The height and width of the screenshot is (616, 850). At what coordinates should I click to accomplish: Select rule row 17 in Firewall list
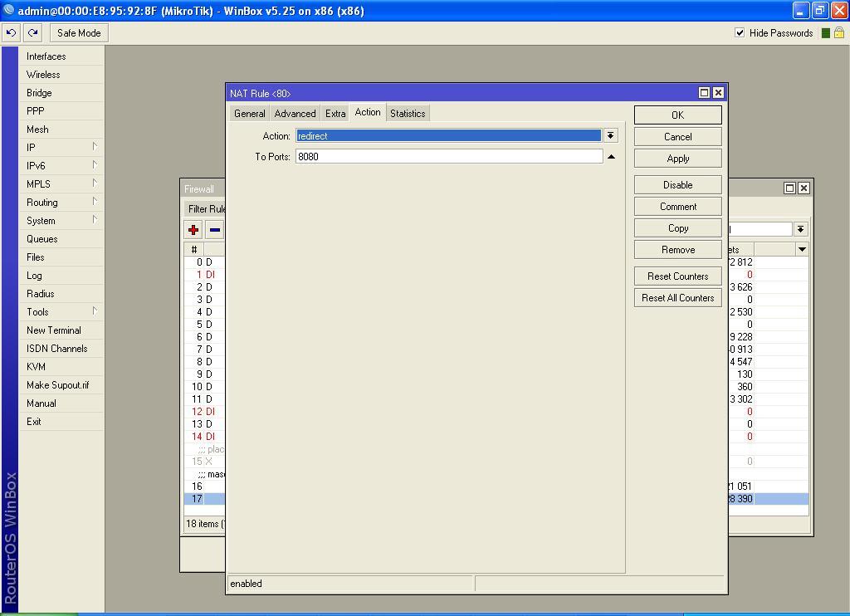click(205, 498)
